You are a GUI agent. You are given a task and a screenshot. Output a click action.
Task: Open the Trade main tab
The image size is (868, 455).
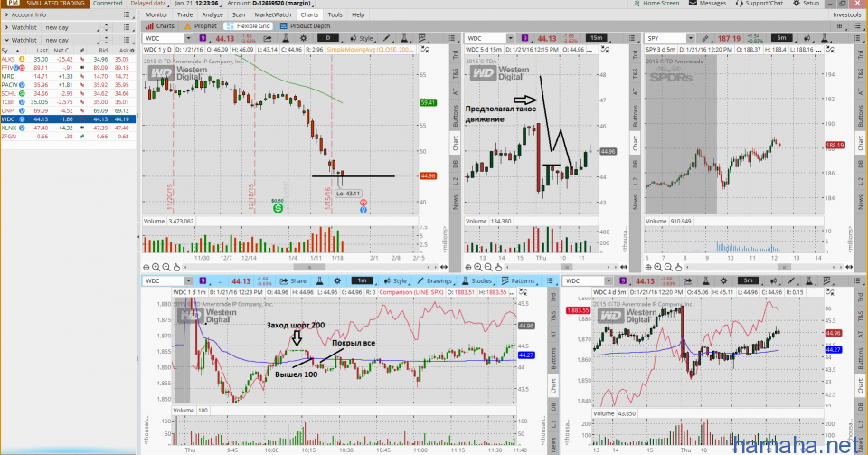(184, 15)
